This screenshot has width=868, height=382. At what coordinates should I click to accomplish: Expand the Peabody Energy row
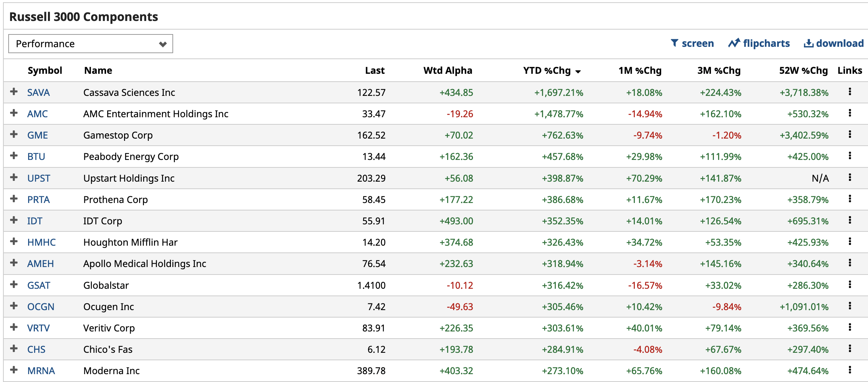click(14, 156)
